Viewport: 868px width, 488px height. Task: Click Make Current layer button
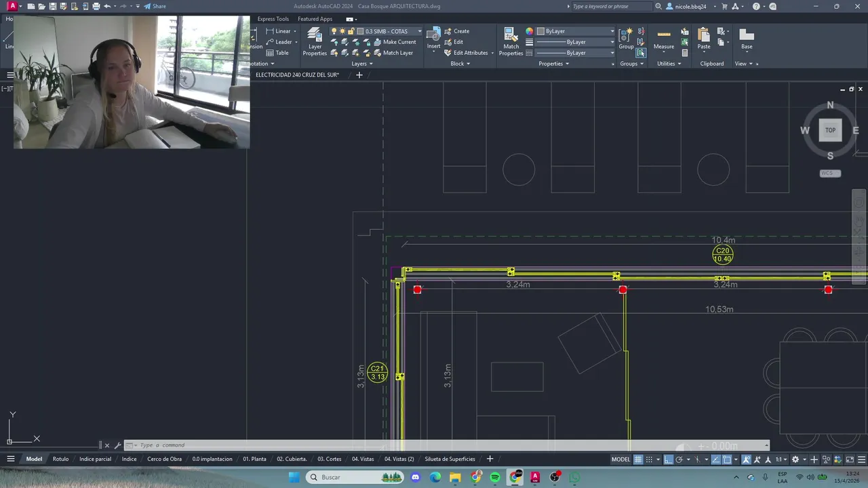[395, 42]
